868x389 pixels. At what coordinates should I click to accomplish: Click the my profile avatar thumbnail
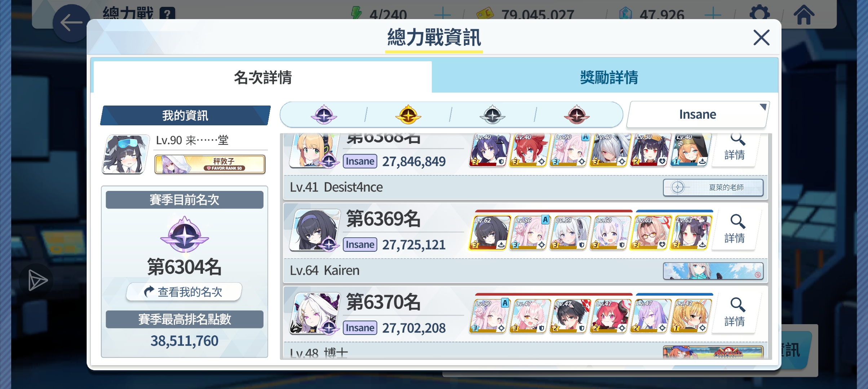pos(126,155)
